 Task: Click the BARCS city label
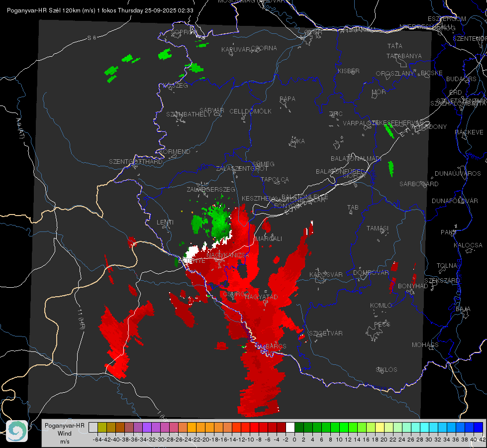point(276,346)
